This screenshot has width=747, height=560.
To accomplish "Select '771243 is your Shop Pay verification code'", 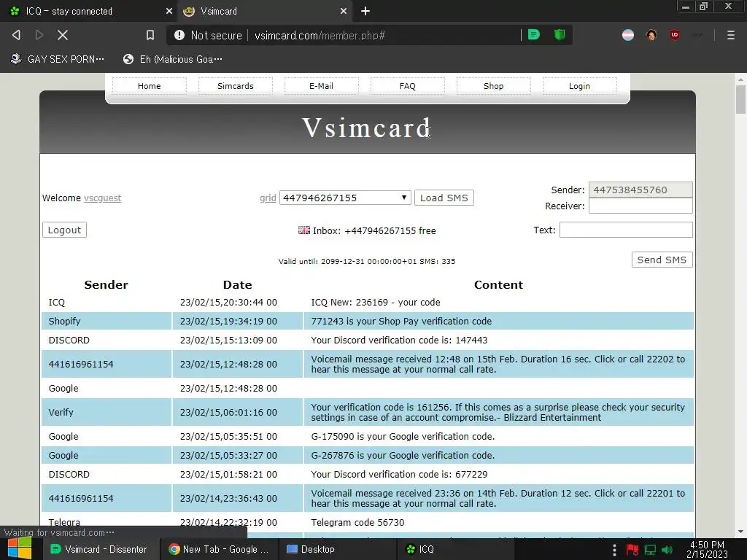I will [401, 321].
